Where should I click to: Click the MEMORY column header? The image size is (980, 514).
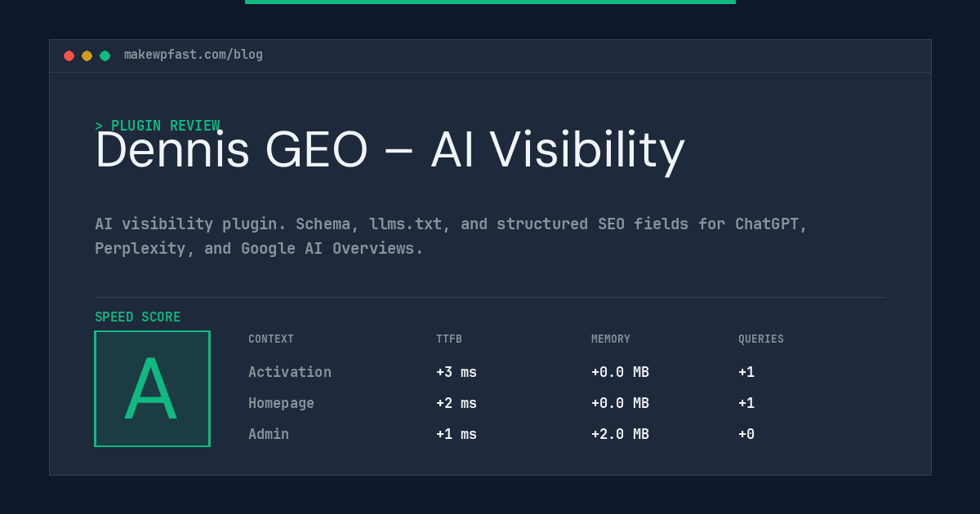tap(611, 339)
